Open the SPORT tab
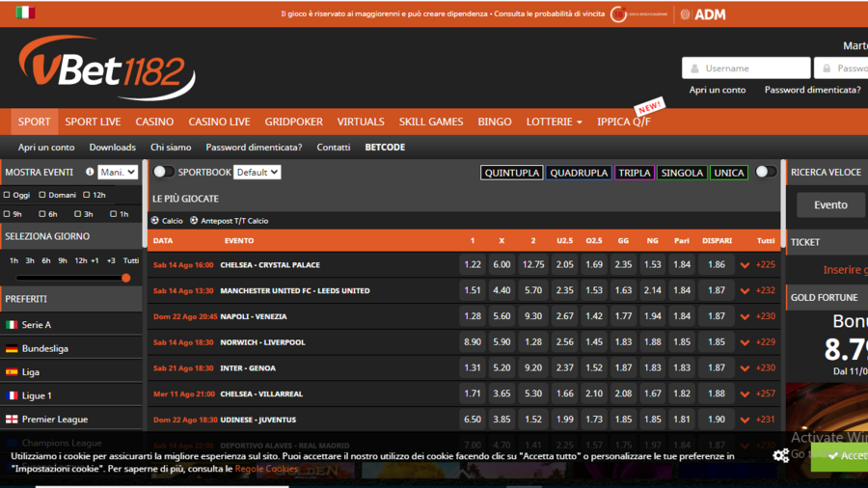 coord(35,122)
